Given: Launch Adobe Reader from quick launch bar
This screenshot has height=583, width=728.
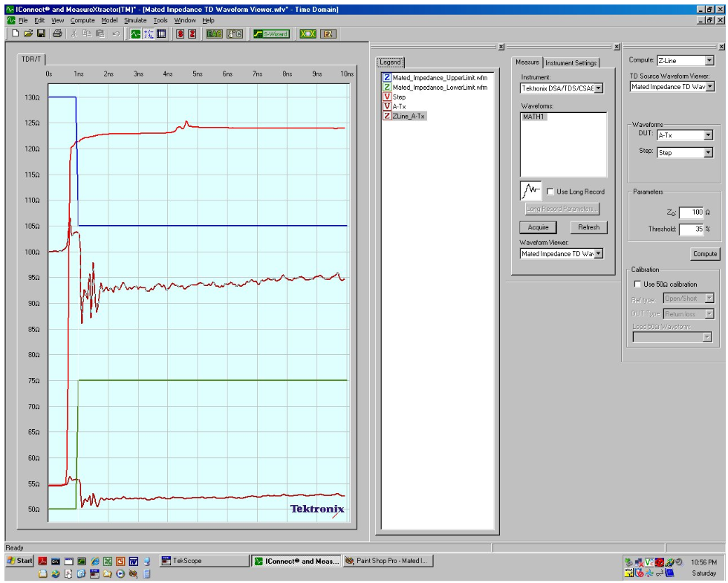Looking at the screenshot, I should 43,561.
